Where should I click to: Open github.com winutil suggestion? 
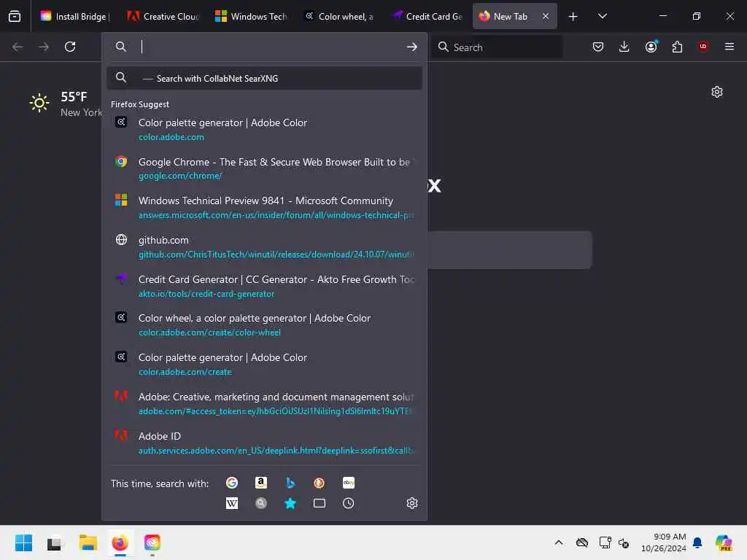tap(264, 246)
